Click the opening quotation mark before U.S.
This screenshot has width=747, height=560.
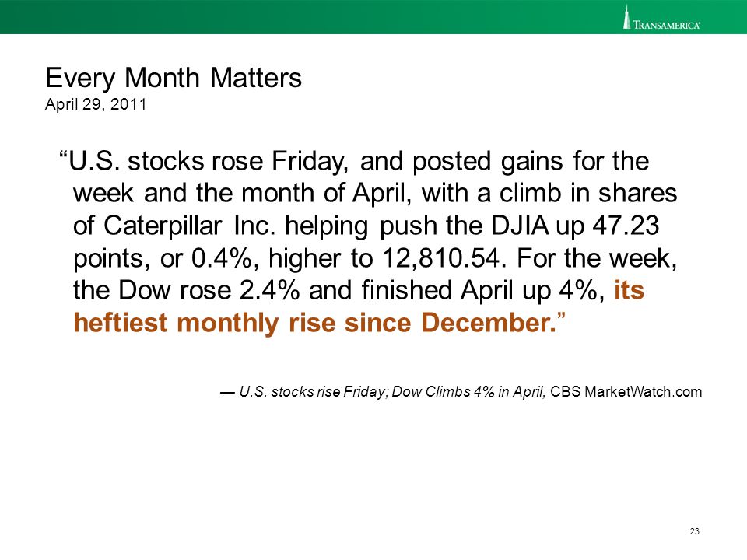tap(63, 155)
